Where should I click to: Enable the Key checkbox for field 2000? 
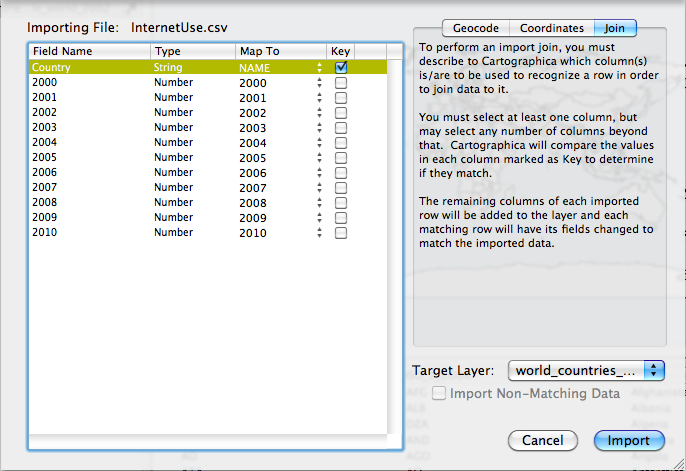click(341, 83)
